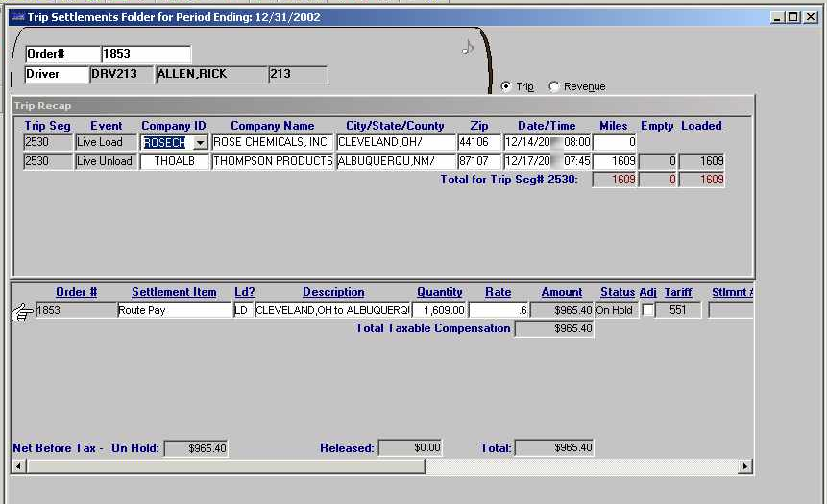Click the City/State/County column header

click(395, 126)
